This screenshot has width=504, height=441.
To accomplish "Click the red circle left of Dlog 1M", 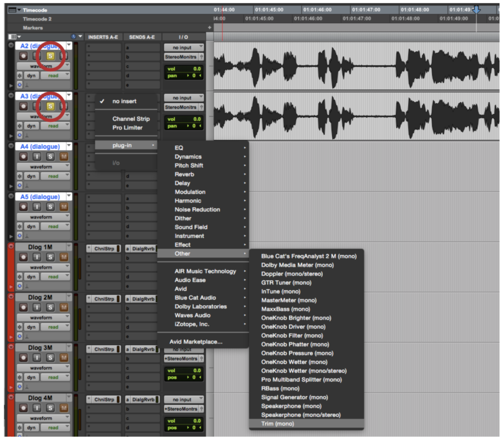I will [11, 247].
